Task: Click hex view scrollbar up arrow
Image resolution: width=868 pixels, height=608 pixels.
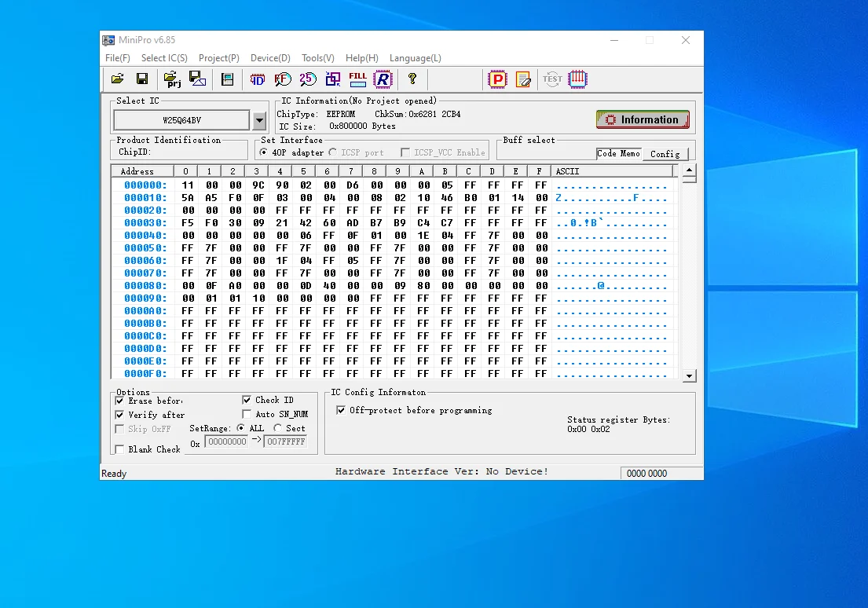Action: pyautogui.click(x=689, y=170)
